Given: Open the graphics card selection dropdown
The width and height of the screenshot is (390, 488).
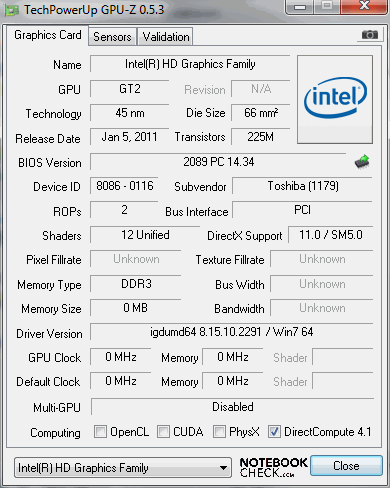Looking at the screenshot, I should click(123, 467).
